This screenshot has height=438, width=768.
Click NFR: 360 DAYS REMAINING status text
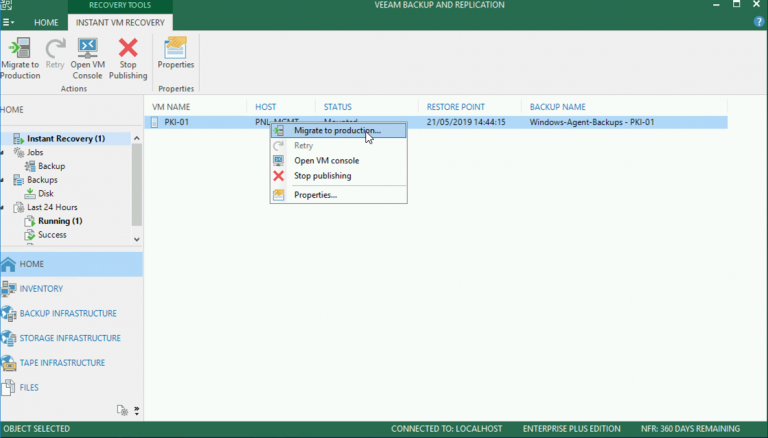690,429
